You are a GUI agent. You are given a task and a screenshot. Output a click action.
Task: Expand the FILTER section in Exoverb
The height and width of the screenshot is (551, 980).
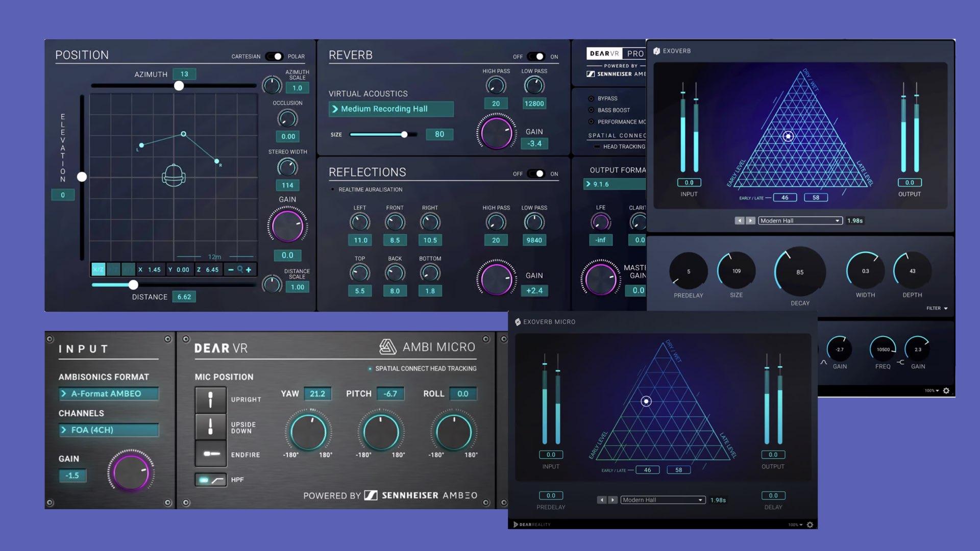937,308
